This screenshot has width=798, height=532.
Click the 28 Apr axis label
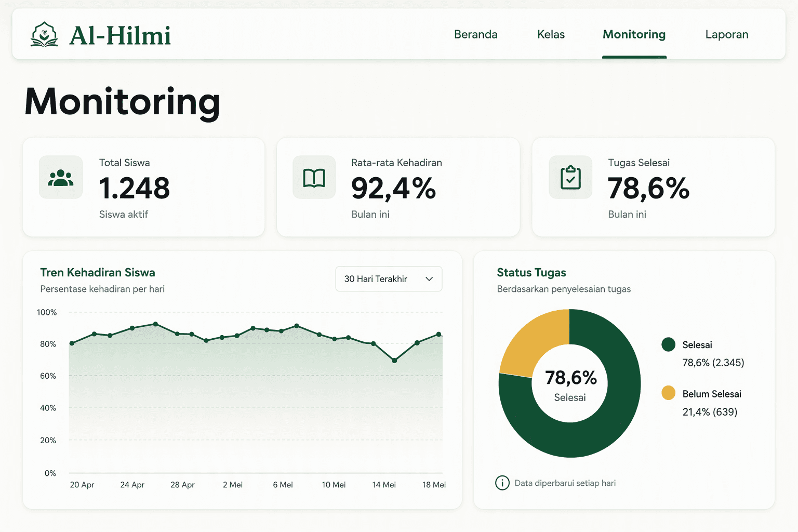point(182,485)
